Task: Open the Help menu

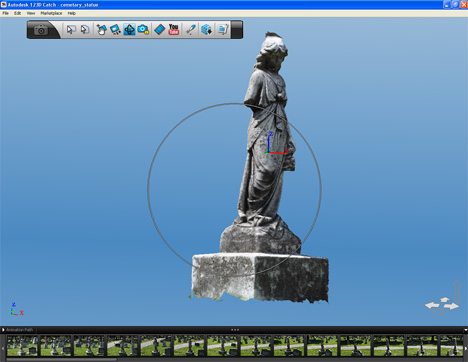Action: coord(72,13)
